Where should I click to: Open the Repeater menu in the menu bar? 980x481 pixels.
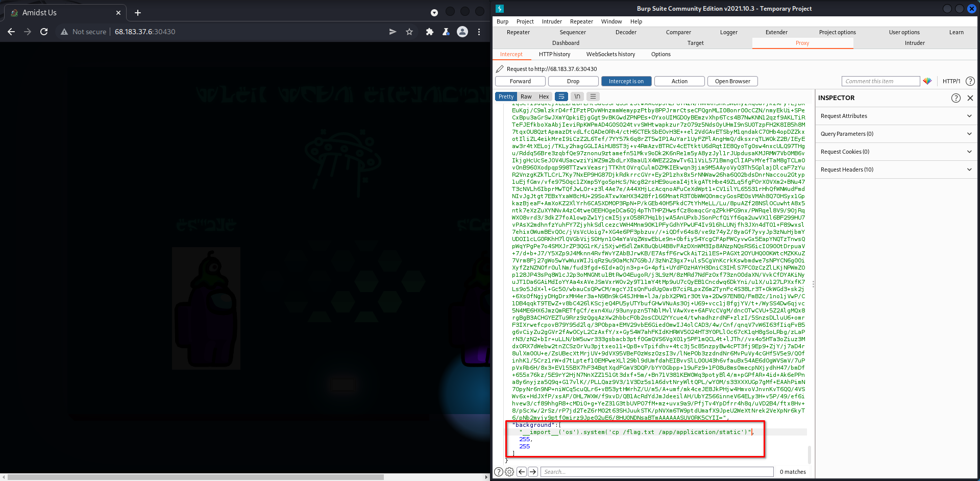click(x=581, y=21)
